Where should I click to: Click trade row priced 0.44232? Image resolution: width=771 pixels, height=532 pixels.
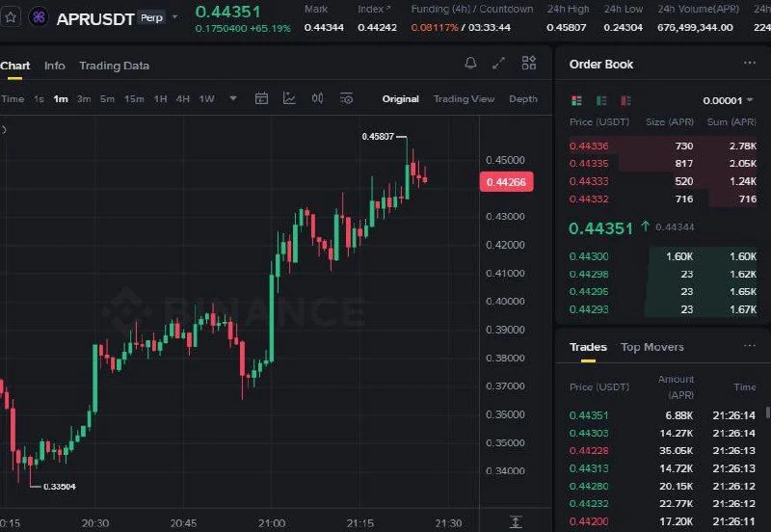click(662, 504)
